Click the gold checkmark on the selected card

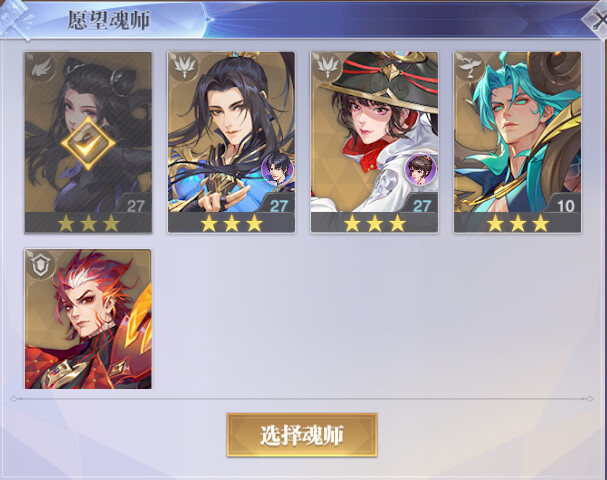coord(88,143)
